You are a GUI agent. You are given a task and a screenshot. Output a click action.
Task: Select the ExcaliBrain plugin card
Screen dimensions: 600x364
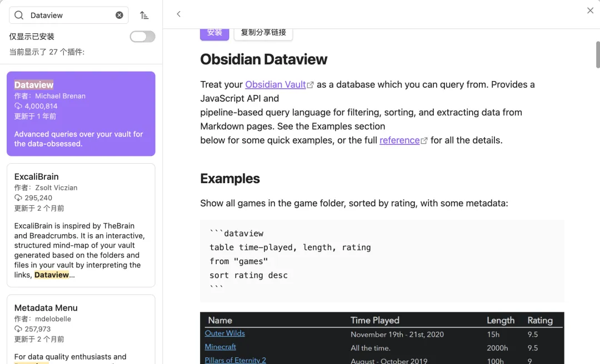pos(81,225)
